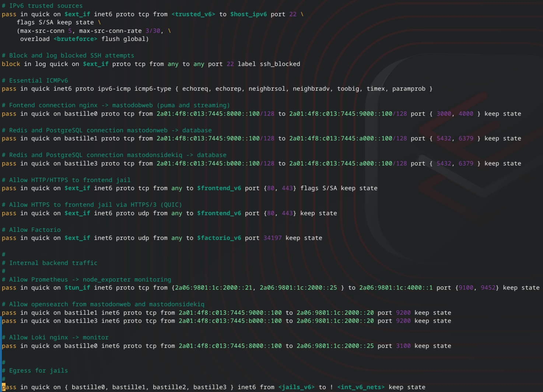Click bastille2 in the egress rule
This screenshot has height=392, width=543.
pyautogui.click(x=169, y=387)
